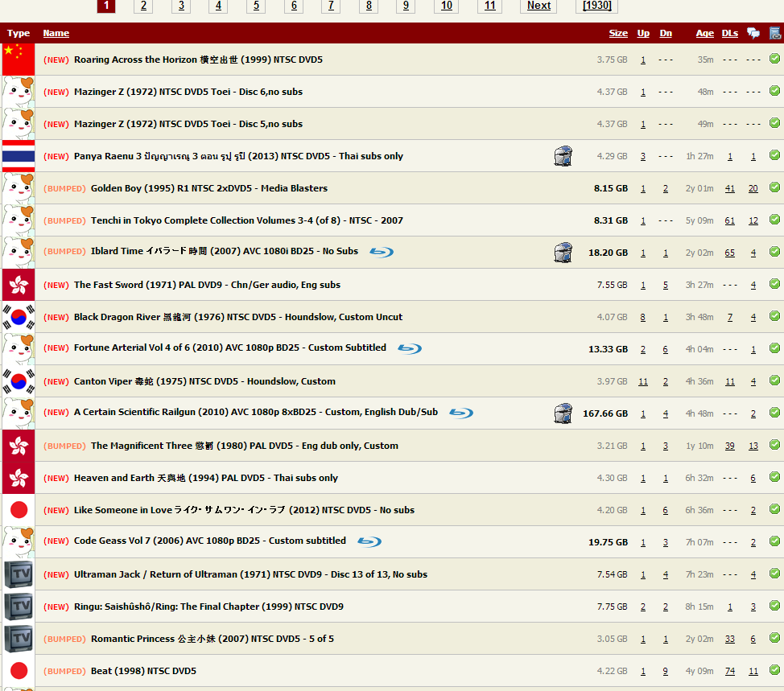Click the green check icon for Beat (1998)
Image resolution: width=784 pixels, height=691 pixels.
[774, 669]
